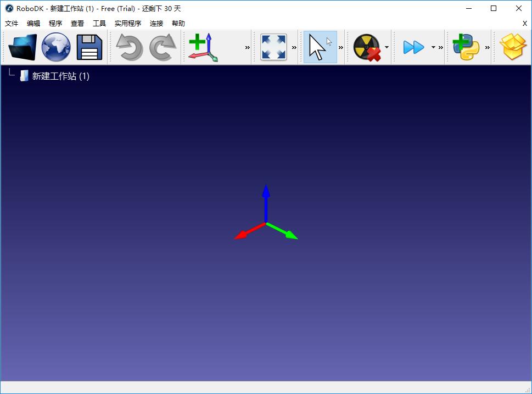This screenshot has height=394, width=532.
Task: Add a Python program icon
Action: pyautogui.click(x=466, y=47)
